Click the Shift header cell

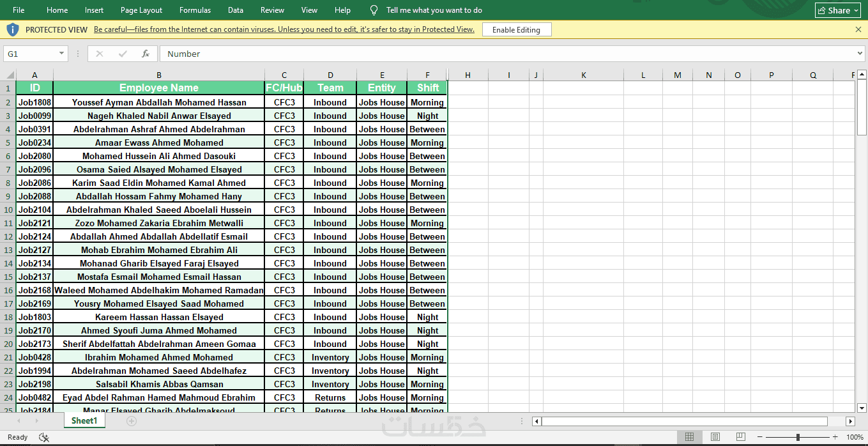[x=428, y=88]
